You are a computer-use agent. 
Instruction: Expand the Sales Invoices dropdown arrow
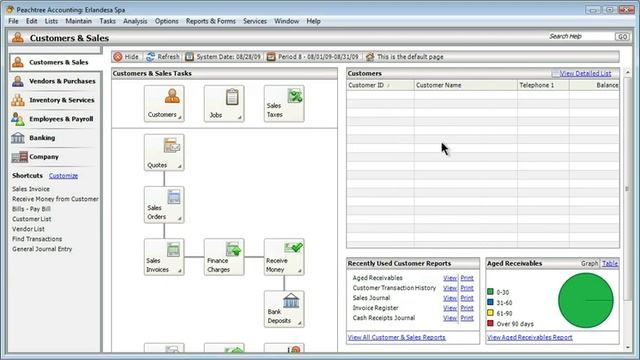180,271
